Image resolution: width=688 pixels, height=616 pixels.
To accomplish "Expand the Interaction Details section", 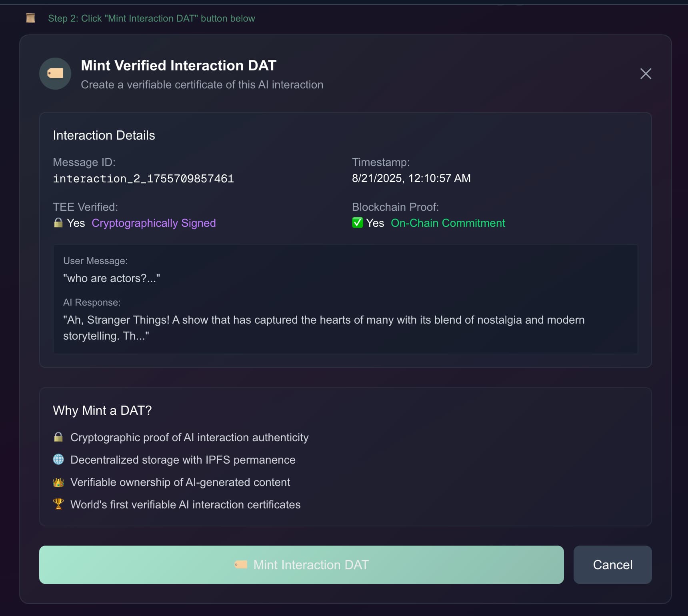I will (x=104, y=135).
